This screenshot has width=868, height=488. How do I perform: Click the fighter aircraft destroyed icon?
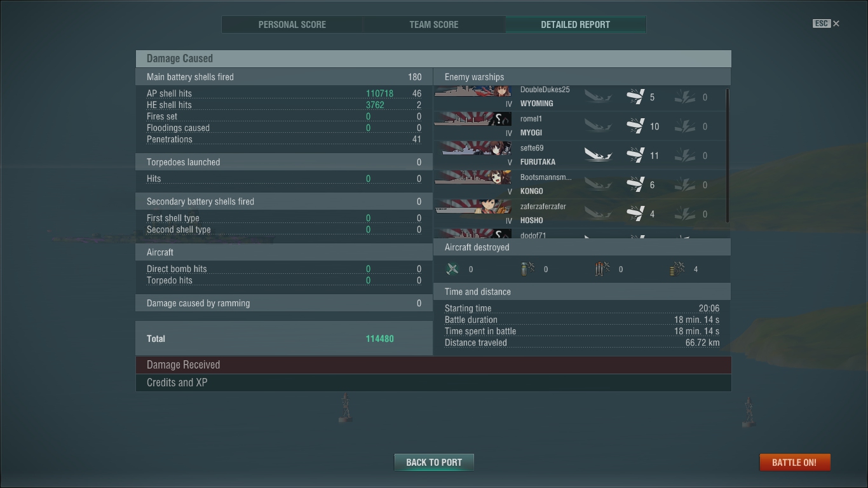tap(452, 269)
